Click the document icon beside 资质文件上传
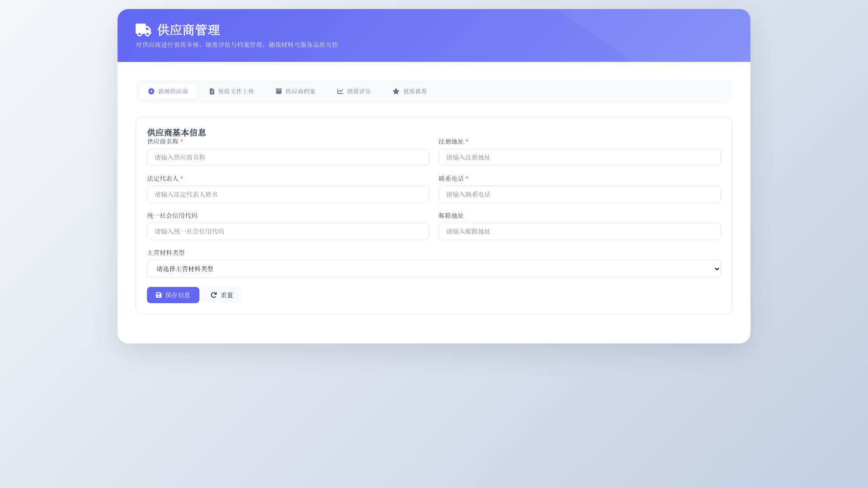Viewport: 868px width, 488px height. (212, 91)
